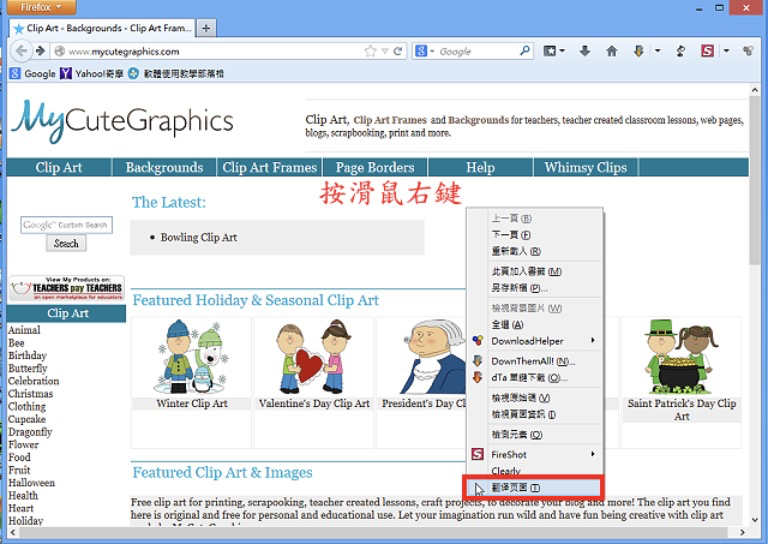Click the browser forward arrow button

point(41,51)
